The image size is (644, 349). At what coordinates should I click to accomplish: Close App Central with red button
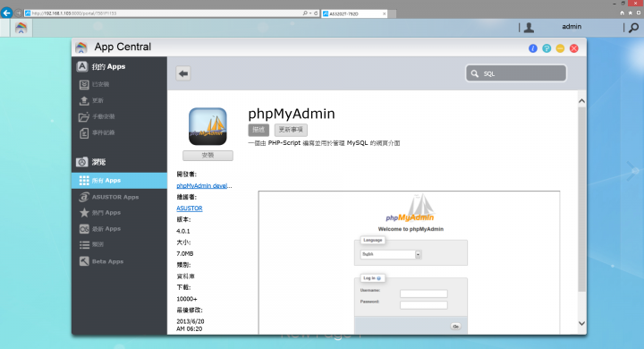point(574,48)
